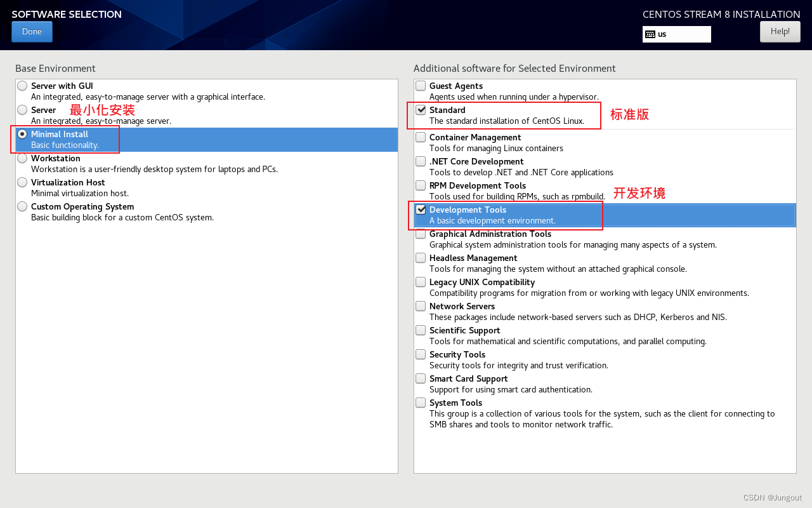
Task: Click the 'Legacy UNIX Compatibility' label
Action: [482, 282]
